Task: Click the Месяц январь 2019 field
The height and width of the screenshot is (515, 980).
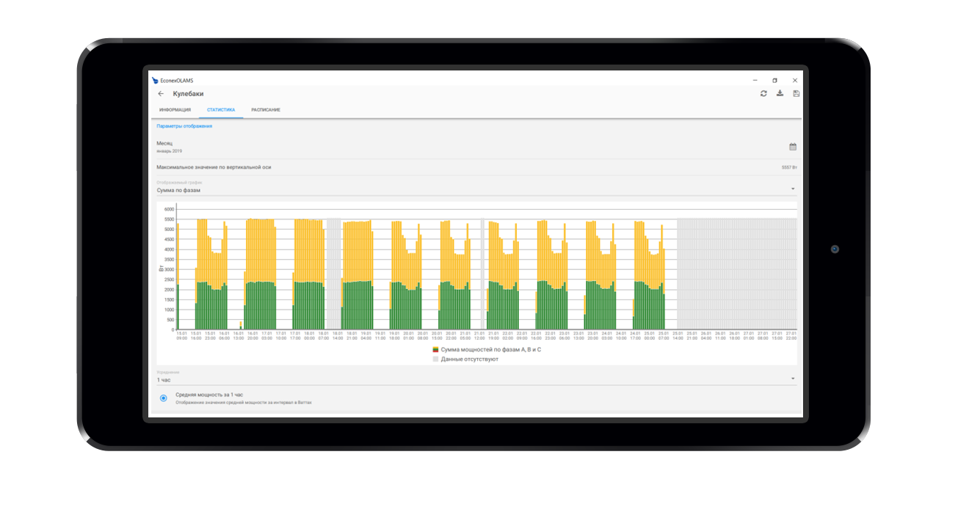Action: pos(476,147)
